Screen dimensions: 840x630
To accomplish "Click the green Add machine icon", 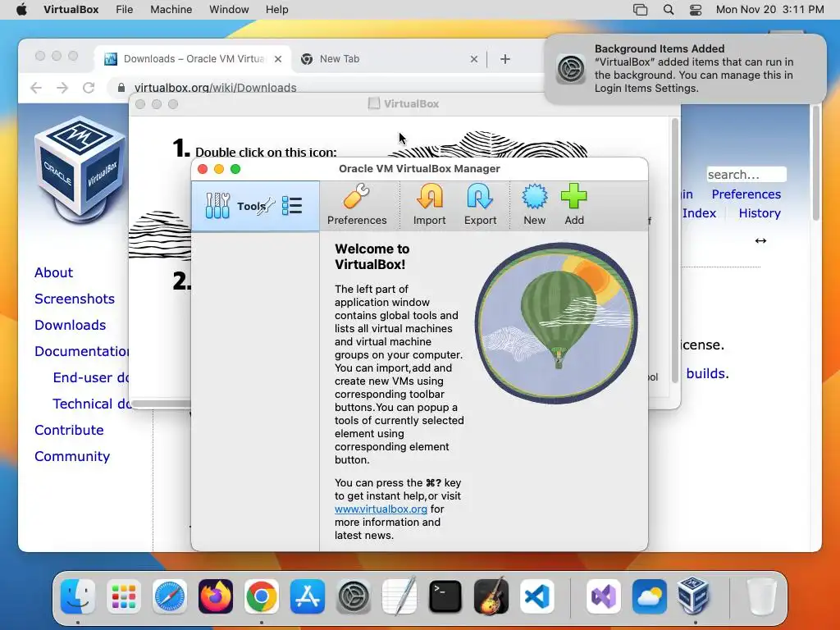I will [x=573, y=204].
